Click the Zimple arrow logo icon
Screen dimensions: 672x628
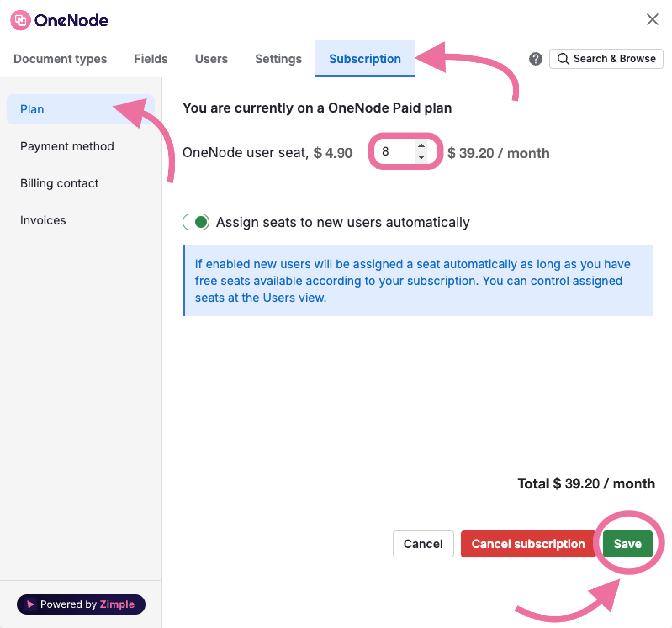click(x=31, y=604)
